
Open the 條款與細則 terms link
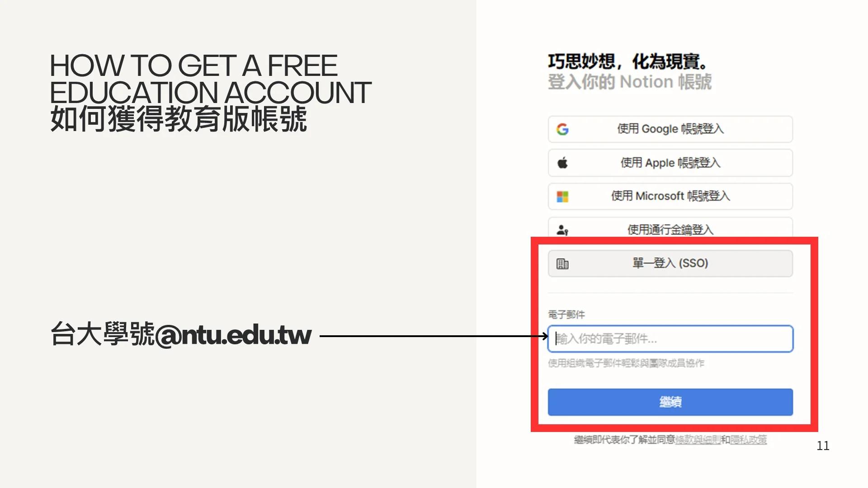click(x=698, y=440)
